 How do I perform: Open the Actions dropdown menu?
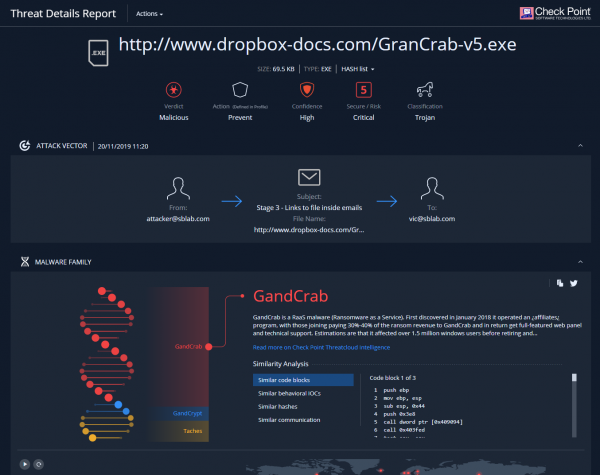pos(146,14)
